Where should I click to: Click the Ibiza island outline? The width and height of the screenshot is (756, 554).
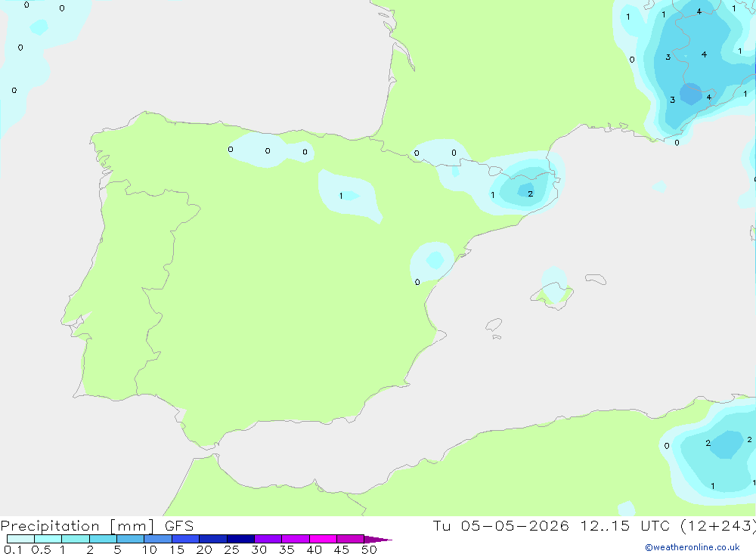pyautogui.click(x=494, y=325)
